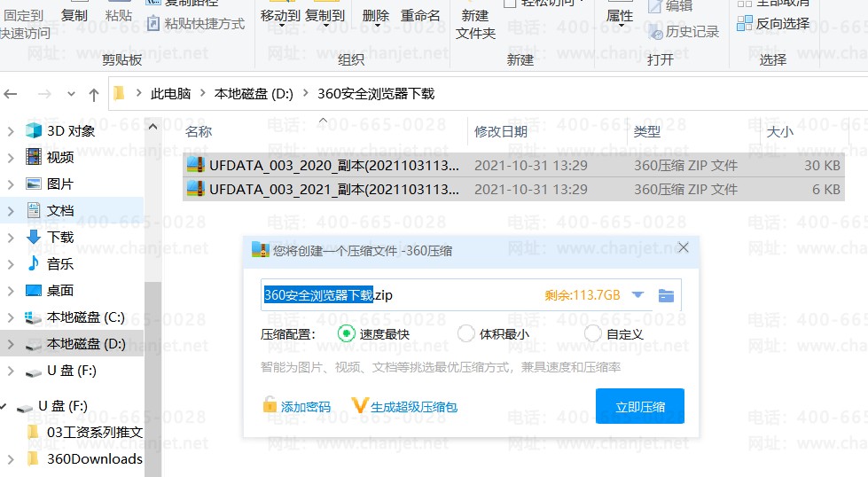Click the 本地磁盘 (C:) drive icon

point(33,317)
